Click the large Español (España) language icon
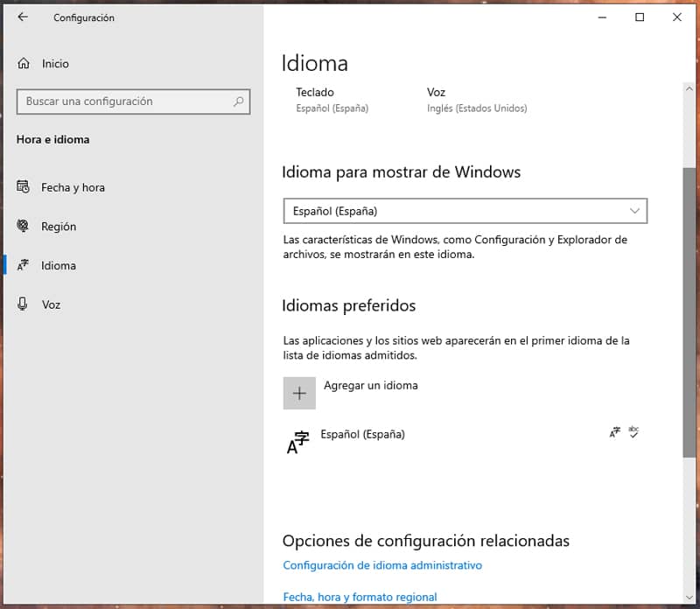The height and width of the screenshot is (609, 700). (297, 442)
